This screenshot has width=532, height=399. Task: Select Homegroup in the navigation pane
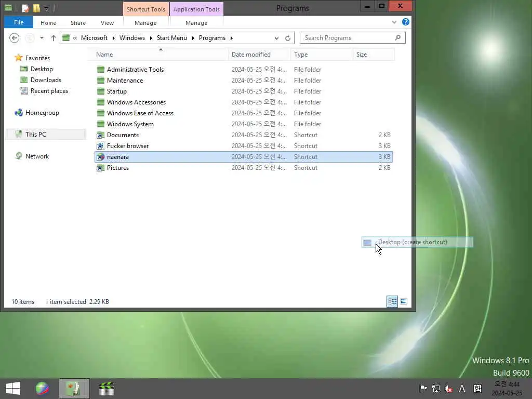pyautogui.click(x=42, y=113)
